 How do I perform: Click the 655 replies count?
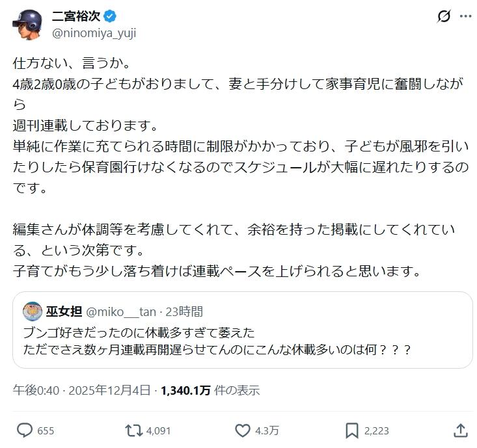point(46,430)
